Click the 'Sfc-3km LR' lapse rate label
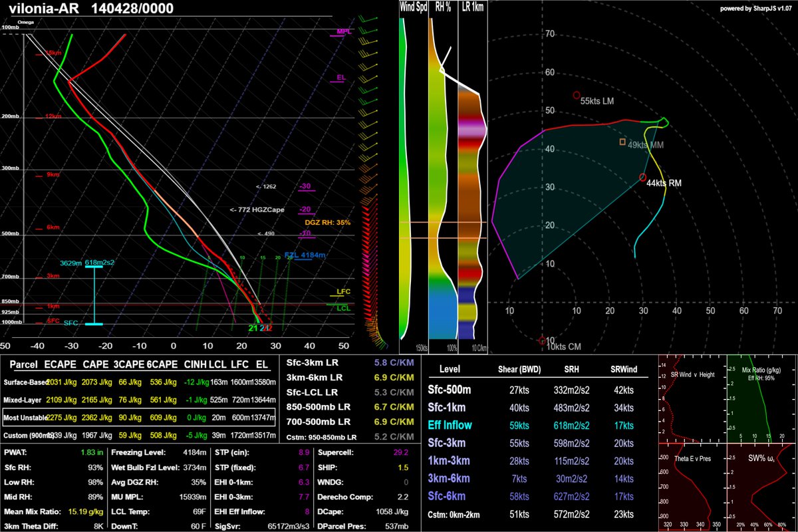The image size is (798, 532). pos(310,364)
